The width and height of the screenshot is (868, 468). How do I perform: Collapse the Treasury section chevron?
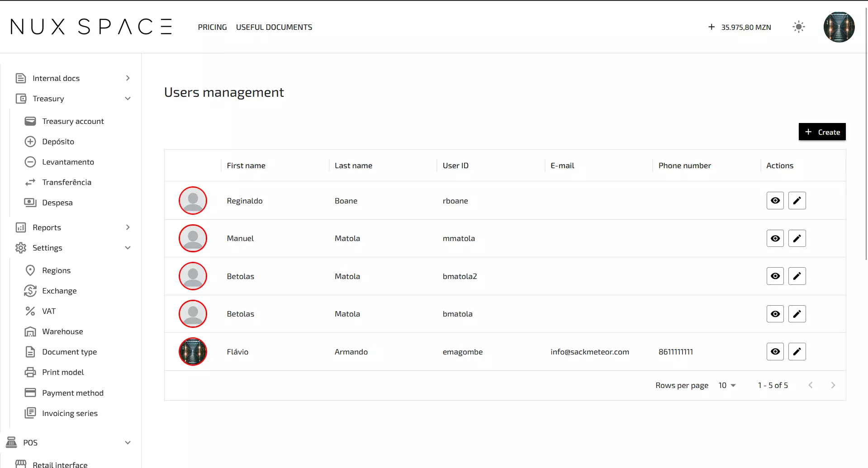tap(128, 99)
